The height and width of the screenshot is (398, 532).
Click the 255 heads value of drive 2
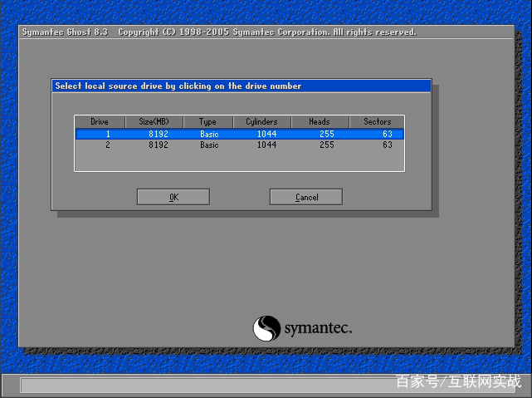click(327, 145)
